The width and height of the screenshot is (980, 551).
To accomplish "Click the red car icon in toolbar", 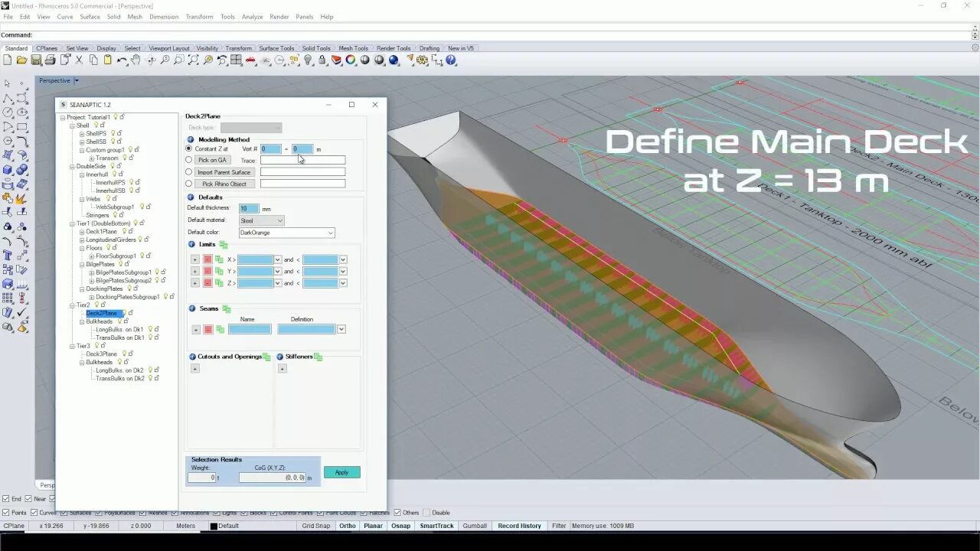I will coord(250,60).
